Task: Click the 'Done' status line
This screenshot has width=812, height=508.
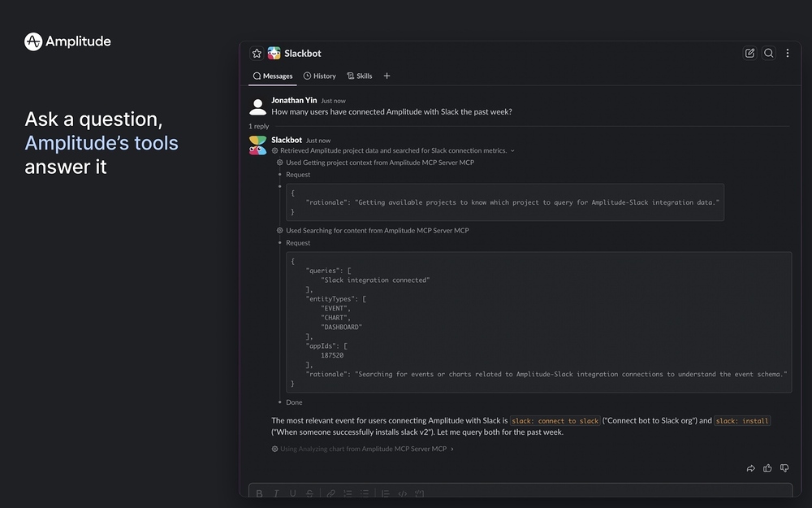Action: click(x=294, y=402)
